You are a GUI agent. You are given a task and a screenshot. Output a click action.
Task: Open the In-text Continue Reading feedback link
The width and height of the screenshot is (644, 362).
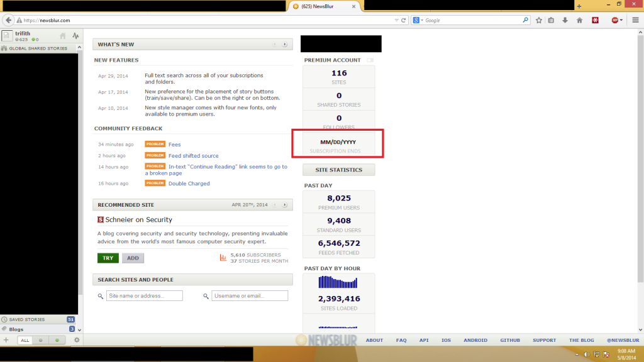[x=216, y=170]
